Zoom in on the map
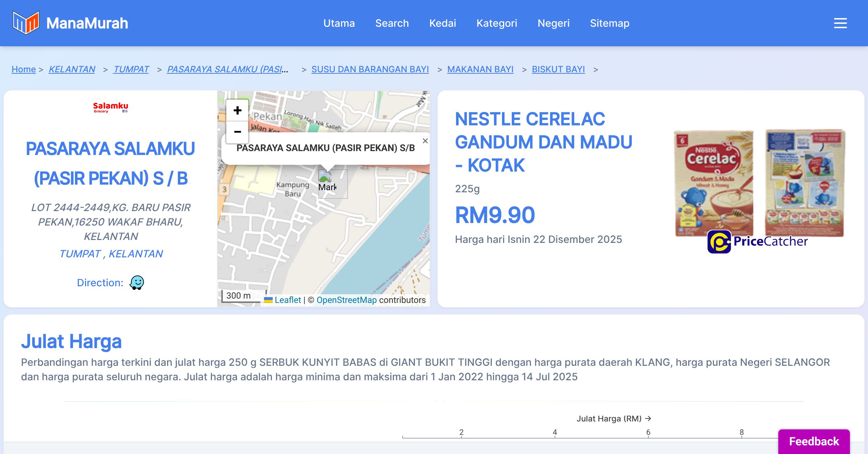The height and width of the screenshot is (454, 868). tap(237, 111)
